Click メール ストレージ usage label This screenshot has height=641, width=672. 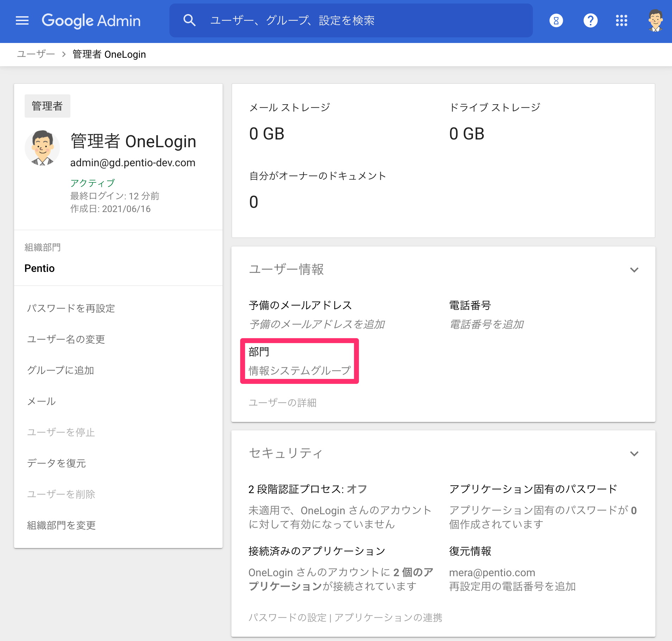(x=290, y=107)
